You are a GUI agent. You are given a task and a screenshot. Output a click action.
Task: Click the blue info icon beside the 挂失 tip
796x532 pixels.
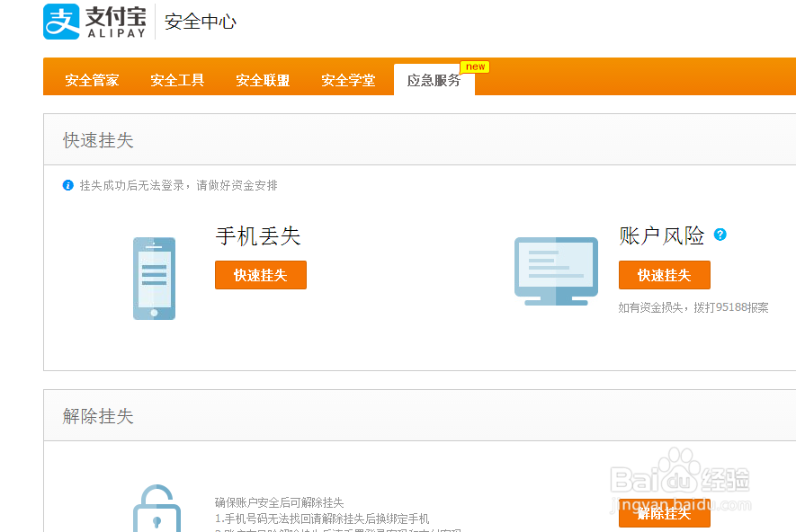pos(68,184)
